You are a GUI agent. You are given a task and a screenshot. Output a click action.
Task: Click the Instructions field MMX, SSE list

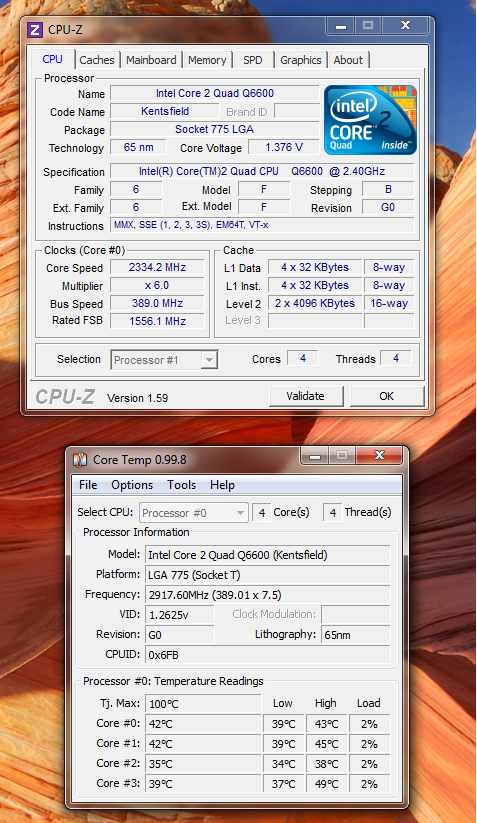(262, 225)
